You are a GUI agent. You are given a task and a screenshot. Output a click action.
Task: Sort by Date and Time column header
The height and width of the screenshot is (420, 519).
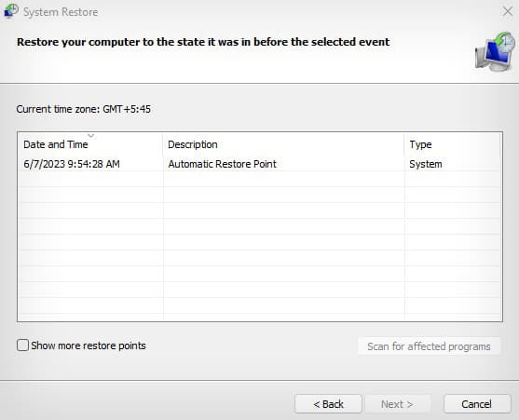point(90,143)
